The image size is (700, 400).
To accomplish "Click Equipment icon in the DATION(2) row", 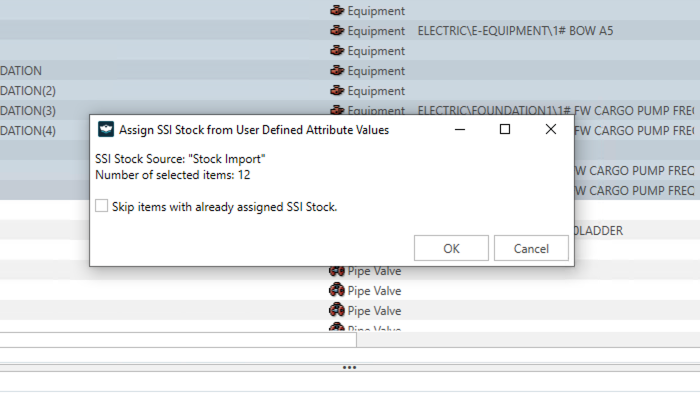I will coord(337,91).
